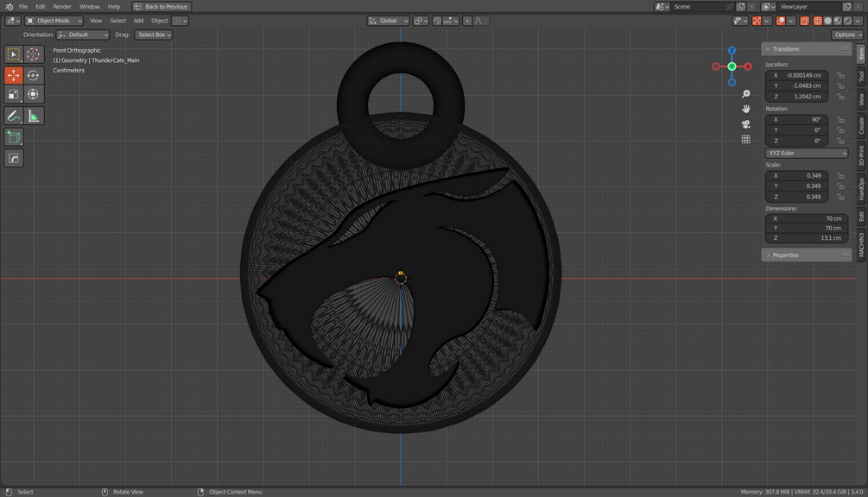
Task: Toggle viewport overlays display
Action: point(781,21)
